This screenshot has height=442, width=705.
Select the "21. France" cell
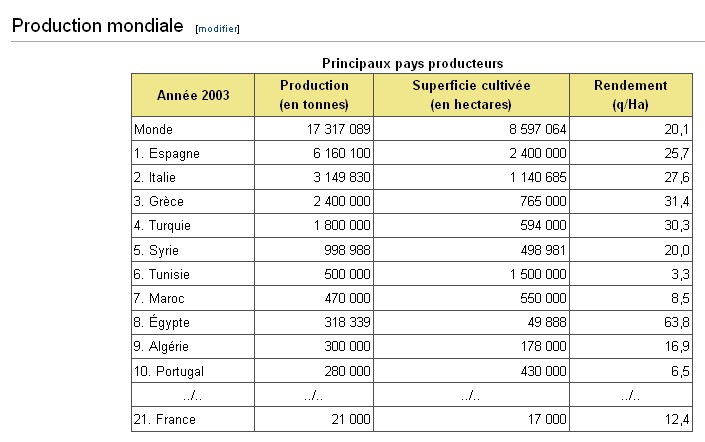[163, 420]
